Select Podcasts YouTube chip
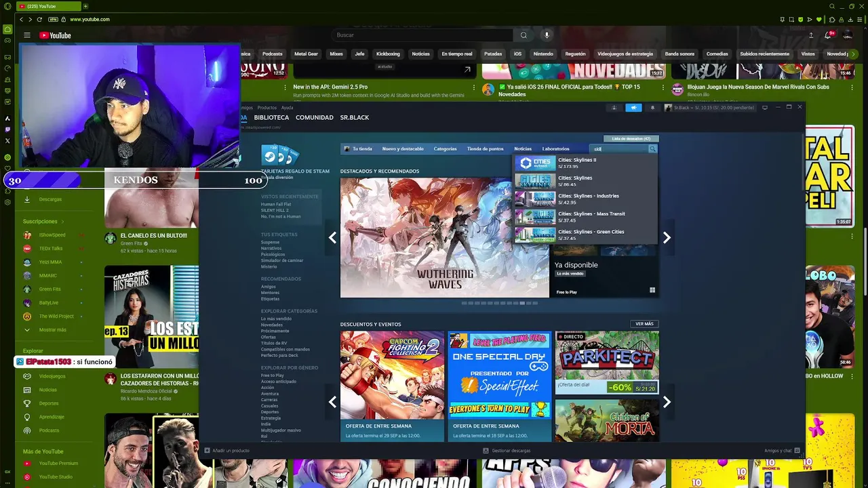The width and height of the screenshot is (868, 488). 273,54
